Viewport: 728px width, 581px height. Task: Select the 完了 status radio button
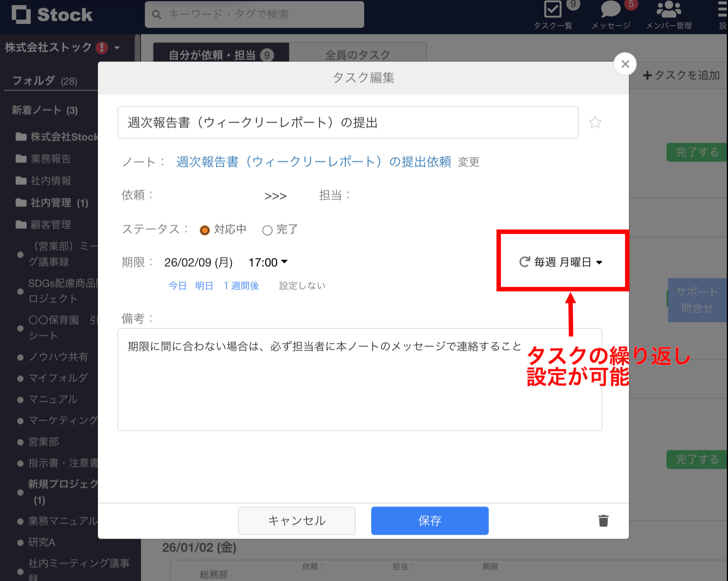point(267,230)
